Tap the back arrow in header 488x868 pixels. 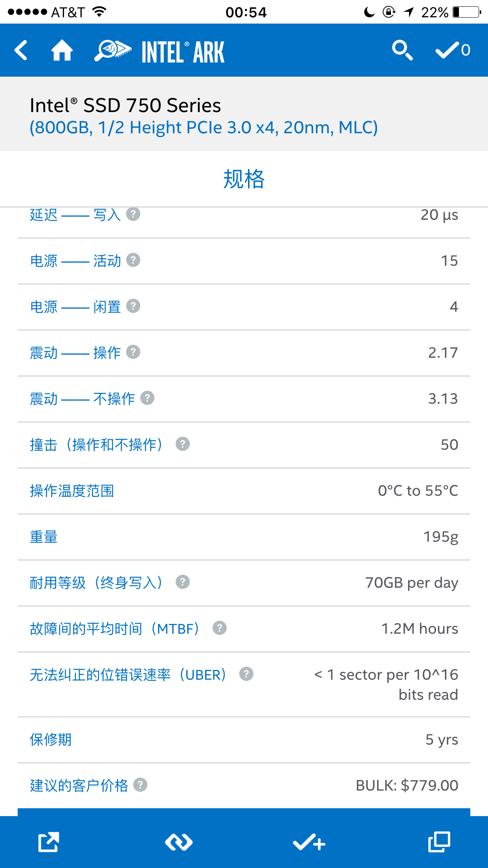point(21,50)
